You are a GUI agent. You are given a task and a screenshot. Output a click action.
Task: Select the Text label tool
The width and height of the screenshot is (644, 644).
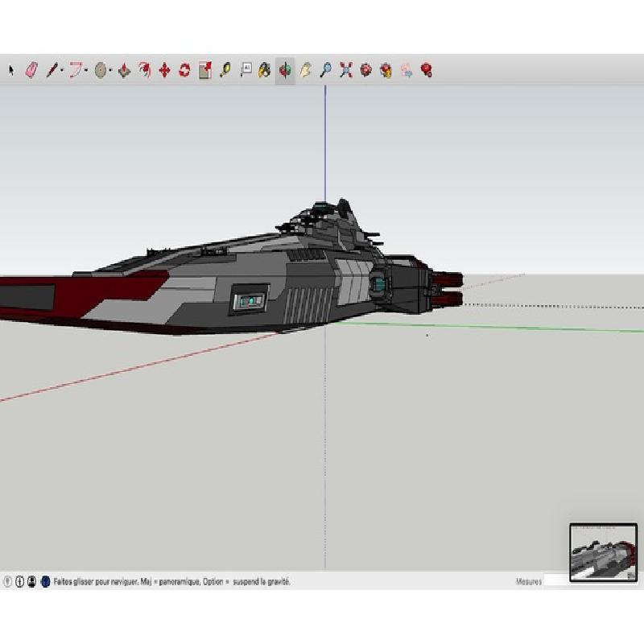click(x=246, y=70)
